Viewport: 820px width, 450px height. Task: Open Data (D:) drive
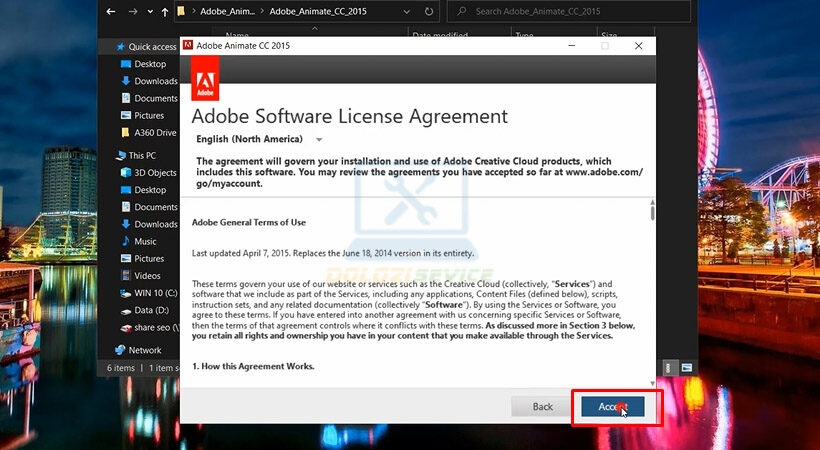(151, 310)
